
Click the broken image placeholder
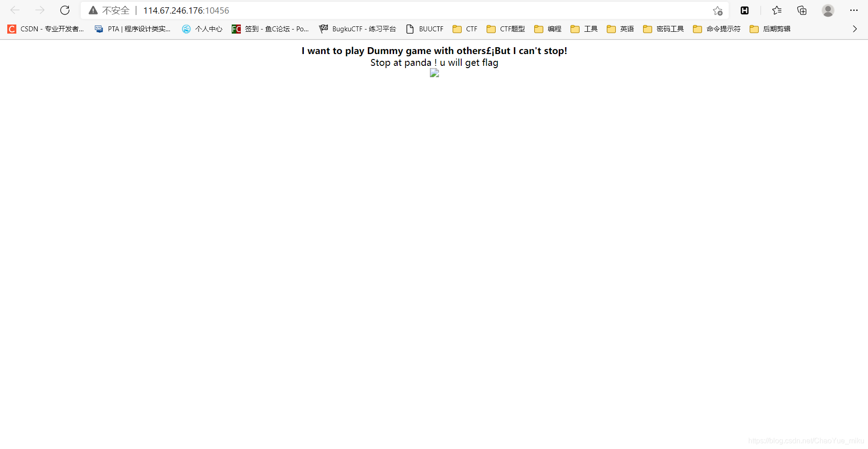click(434, 73)
